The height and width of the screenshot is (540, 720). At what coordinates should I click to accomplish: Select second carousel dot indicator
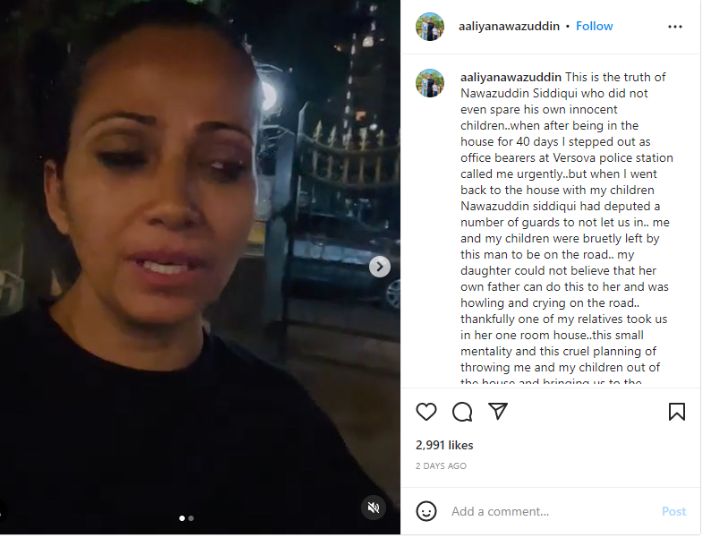coord(191,518)
